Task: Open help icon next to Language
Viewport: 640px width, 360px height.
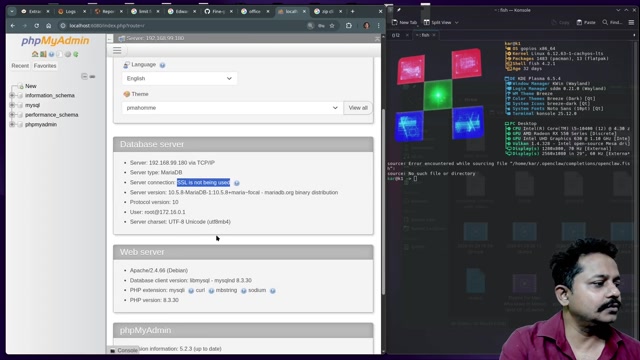Action: pyautogui.click(x=162, y=65)
